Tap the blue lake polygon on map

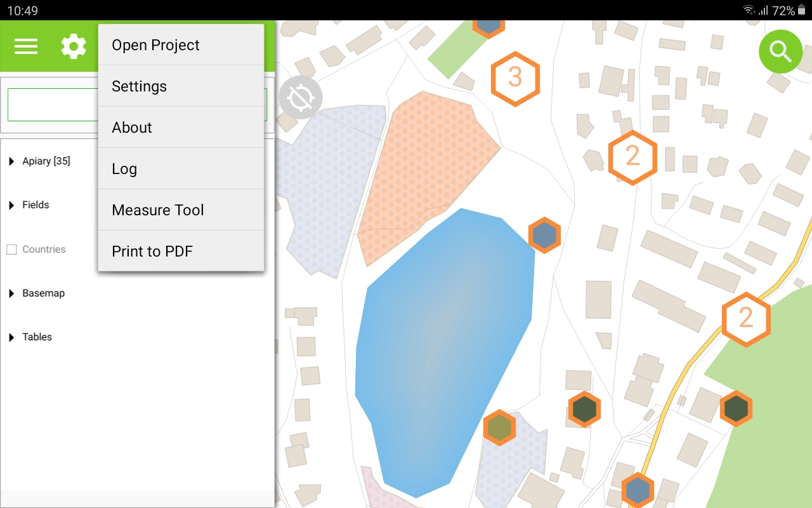444,349
